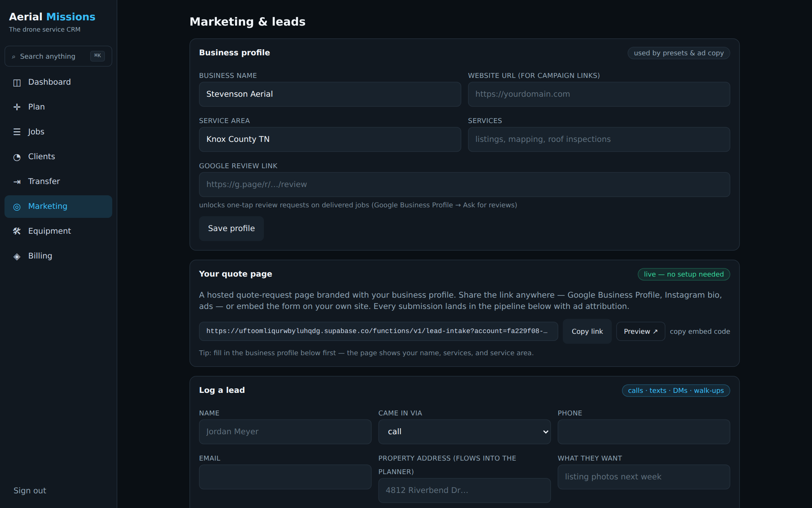Click the Clients pie icon in sidebar
The width and height of the screenshot is (812, 508).
click(17, 157)
